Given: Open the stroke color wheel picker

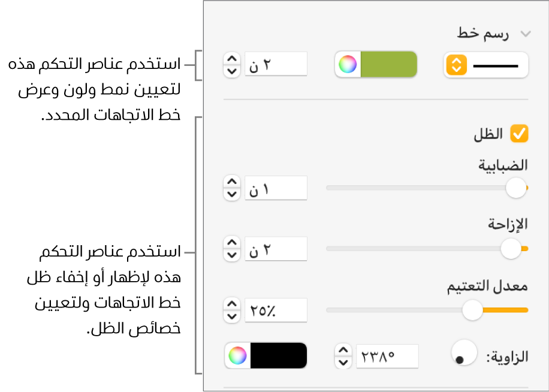Looking at the screenshot, I should click(348, 65).
